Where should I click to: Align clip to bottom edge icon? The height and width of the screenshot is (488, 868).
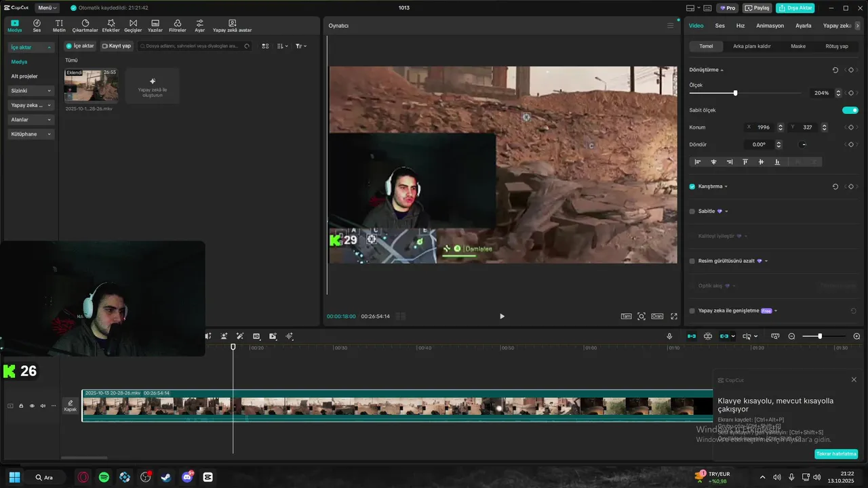click(777, 162)
